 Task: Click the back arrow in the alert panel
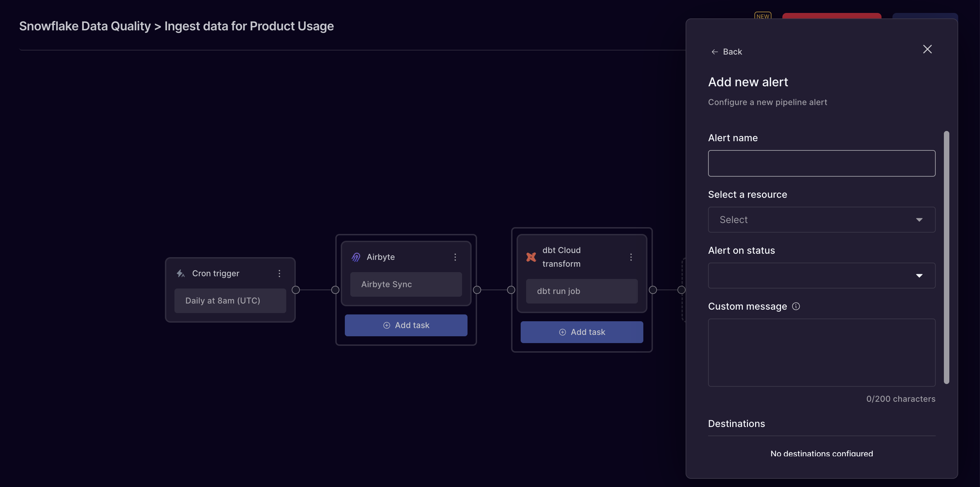(x=714, y=51)
